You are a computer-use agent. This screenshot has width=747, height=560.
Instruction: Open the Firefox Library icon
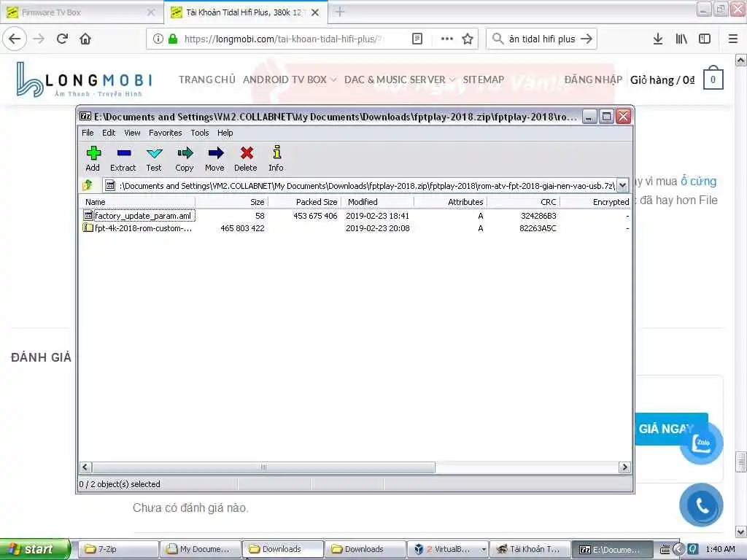pos(681,39)
